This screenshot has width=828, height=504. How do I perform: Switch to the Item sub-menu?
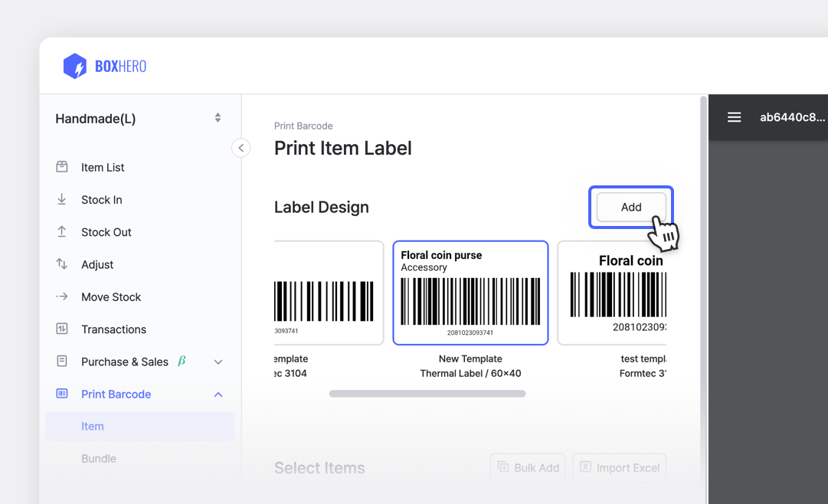[x=92, y=426]
